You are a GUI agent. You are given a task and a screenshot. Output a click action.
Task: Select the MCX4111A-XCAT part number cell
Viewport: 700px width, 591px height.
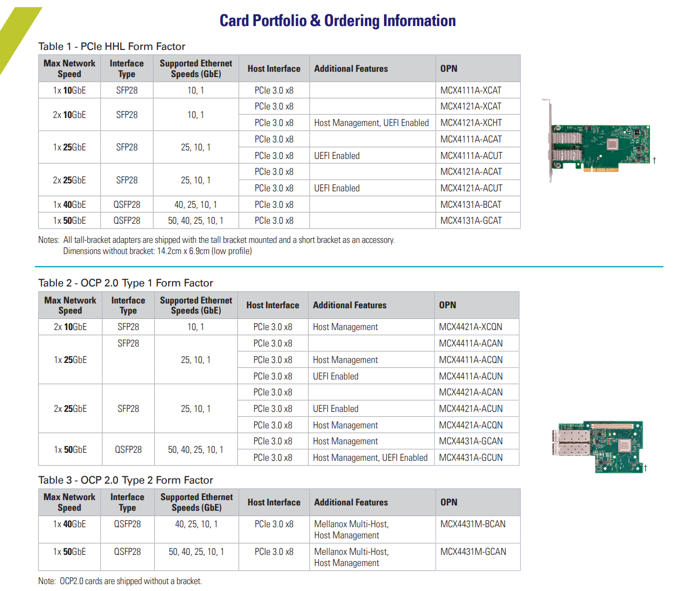[471, 90]
